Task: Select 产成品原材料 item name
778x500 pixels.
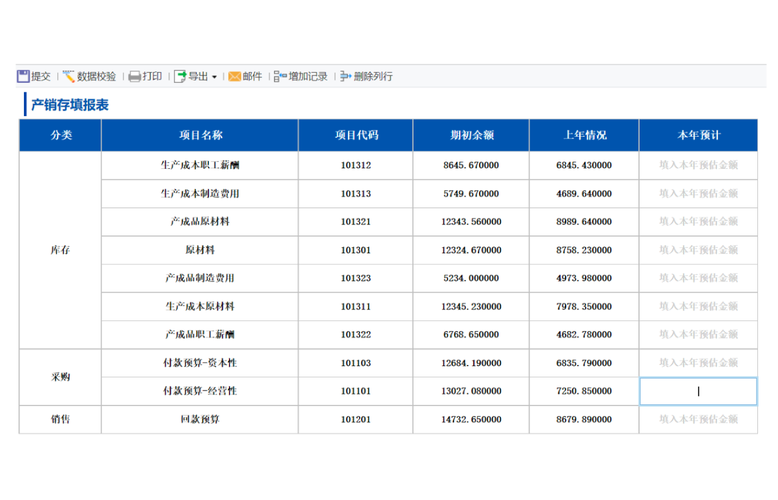Action: point(200,222)
